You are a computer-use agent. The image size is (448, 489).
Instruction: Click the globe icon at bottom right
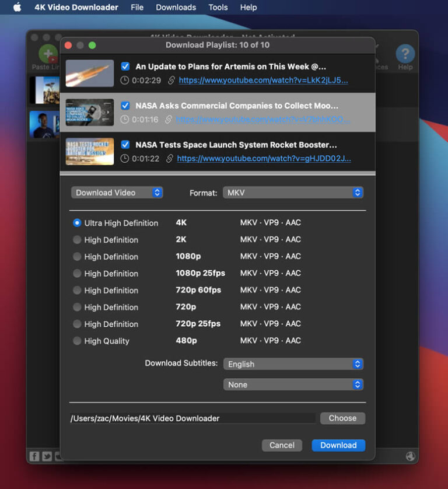(x=411, y=456)
